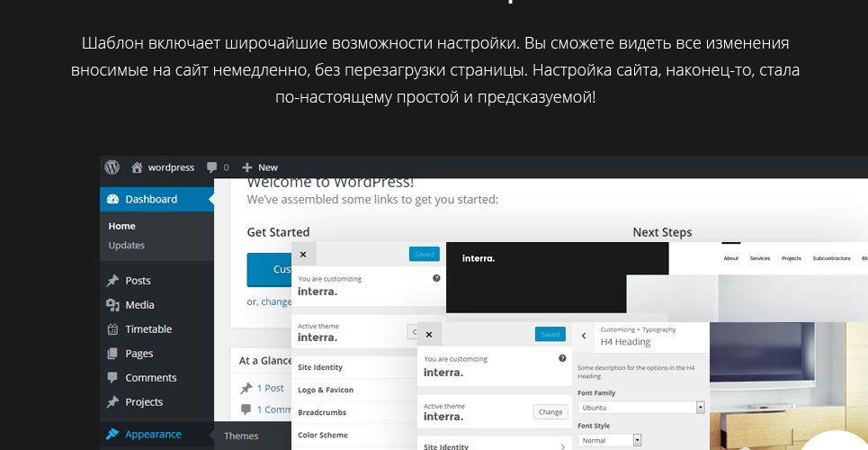The height and width of the screenshot is (450, 868).
Task: Open the Font Style Normal dropdown
Action: click(x=610, y=441)
